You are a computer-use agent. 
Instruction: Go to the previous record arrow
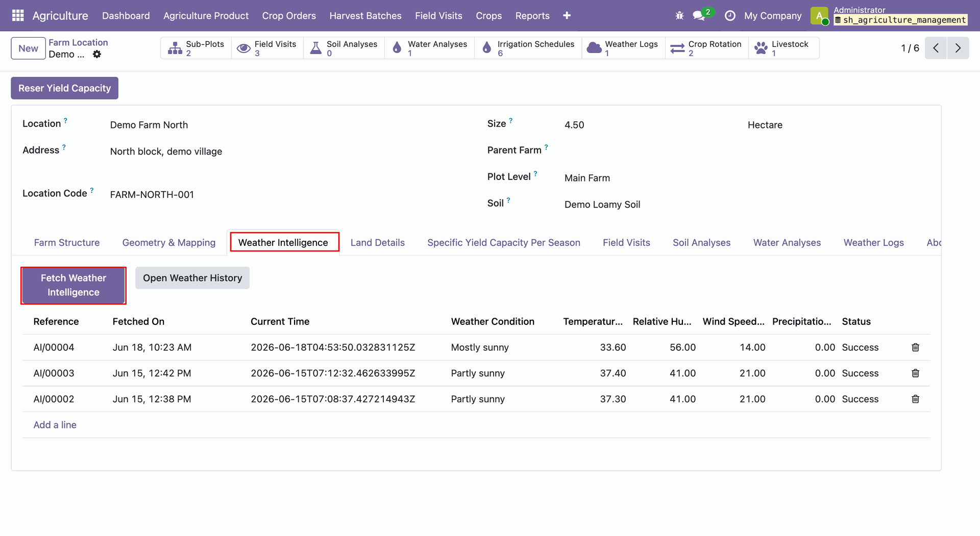pos(936,48)
